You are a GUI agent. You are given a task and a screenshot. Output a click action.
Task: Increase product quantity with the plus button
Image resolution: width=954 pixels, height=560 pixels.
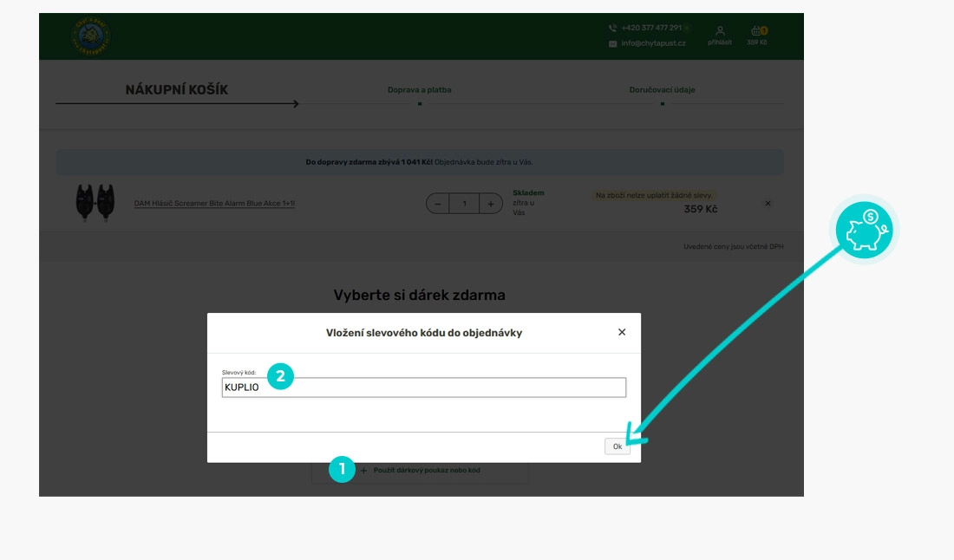pos(491,204)
